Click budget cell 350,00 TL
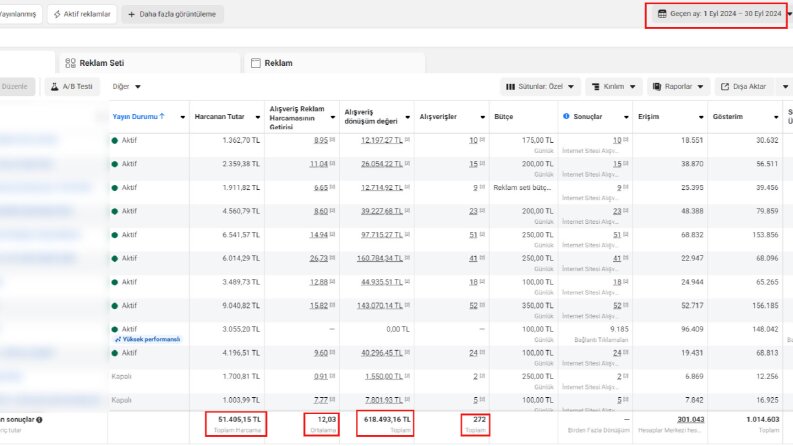 (537, 305)
